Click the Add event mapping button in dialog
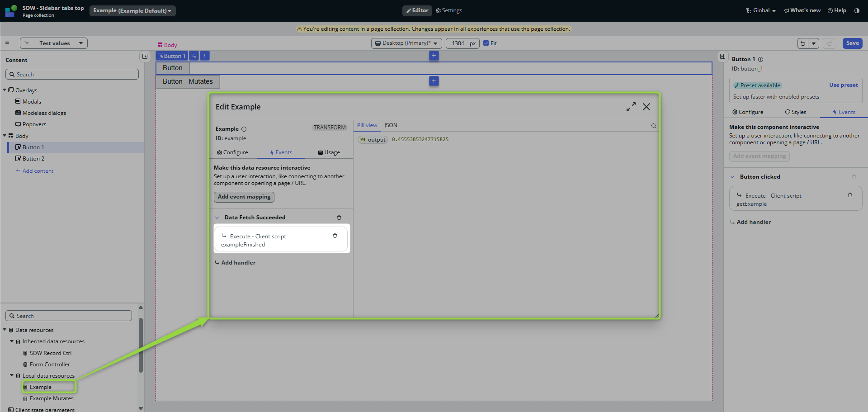This screenshot has width=868, height=412. pos(244,197)
